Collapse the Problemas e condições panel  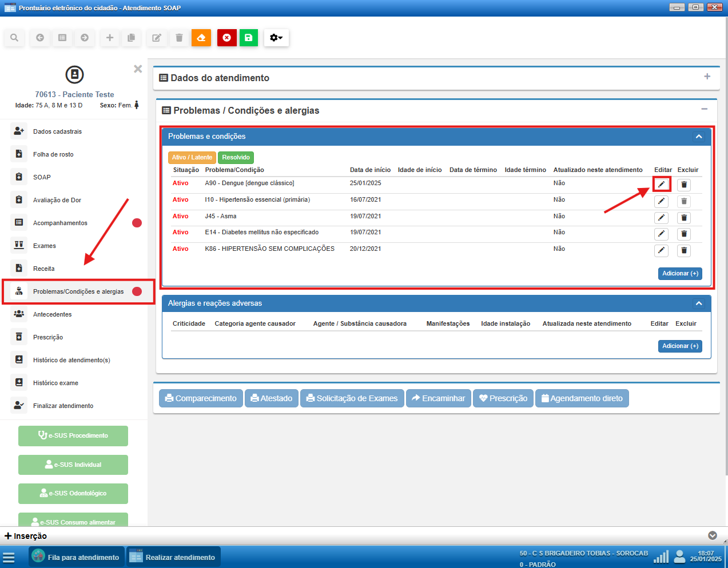[698, 137]
